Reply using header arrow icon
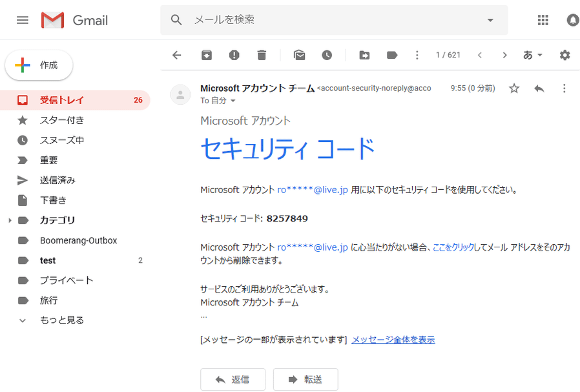This screenshot has width=580, height=392. tap(539, 88)
